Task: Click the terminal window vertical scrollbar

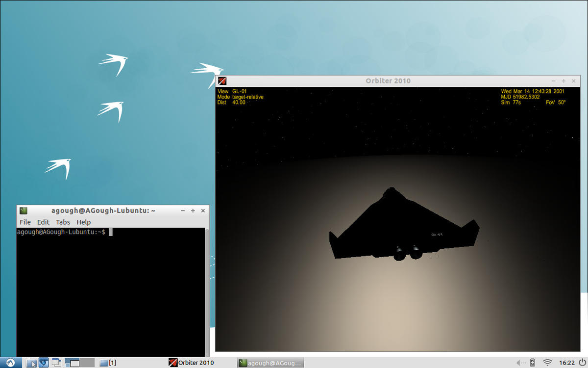Action: click(206, 292)
